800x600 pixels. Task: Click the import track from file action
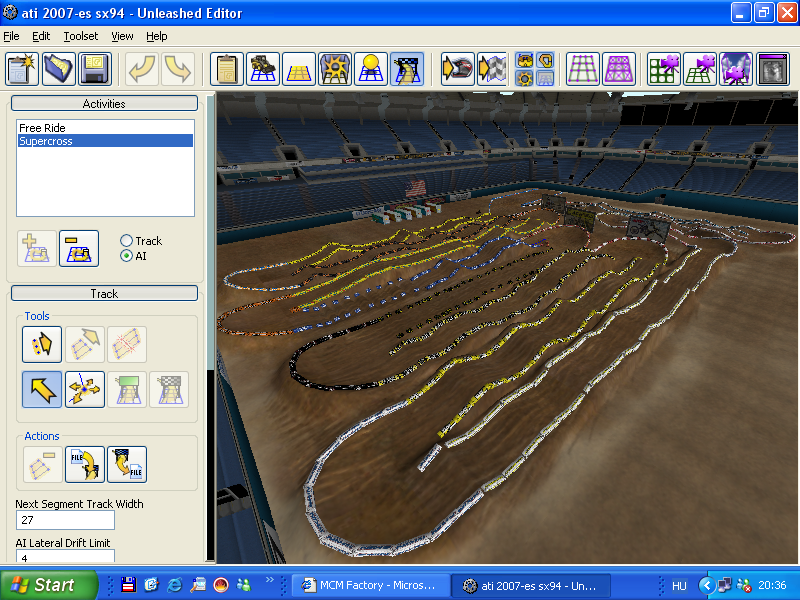point(85,464)
